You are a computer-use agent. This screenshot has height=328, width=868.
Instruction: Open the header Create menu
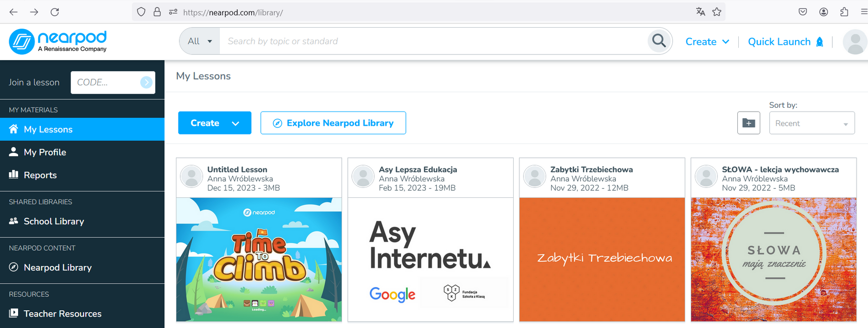[x=707, y=41]
